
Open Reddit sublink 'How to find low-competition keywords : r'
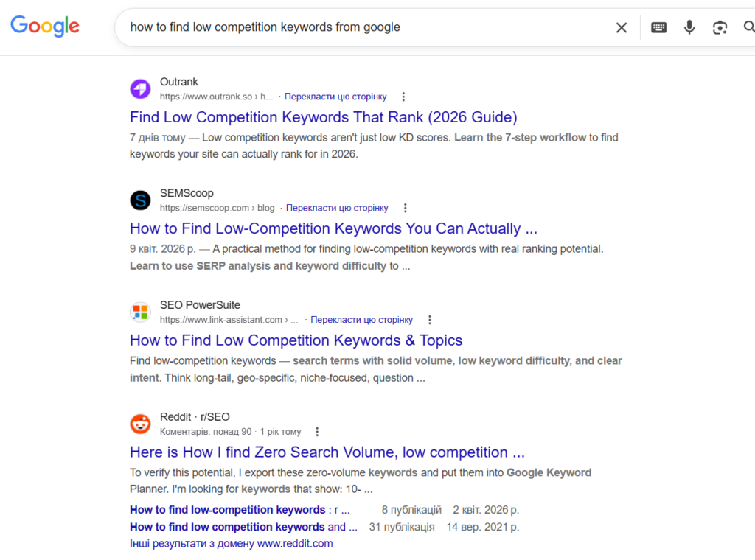pos(240,509)
